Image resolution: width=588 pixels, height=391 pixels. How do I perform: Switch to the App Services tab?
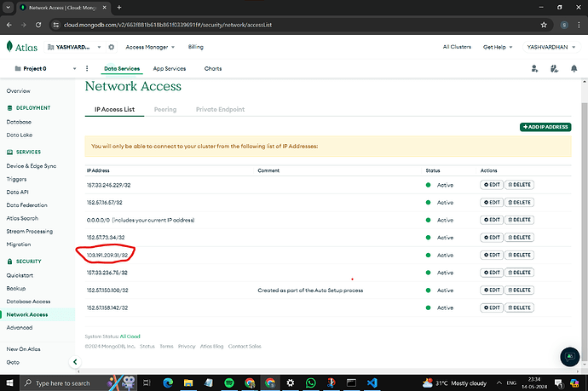pyautogui.click(x=168, y=68)
